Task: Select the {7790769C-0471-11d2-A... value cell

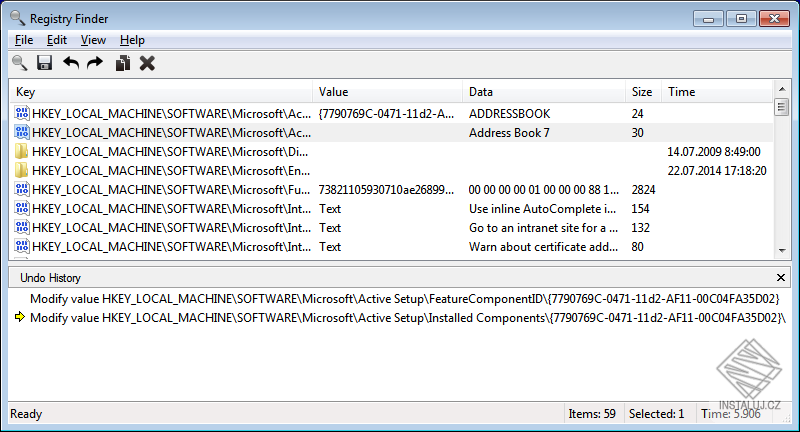Action: (x=386, y=114)
